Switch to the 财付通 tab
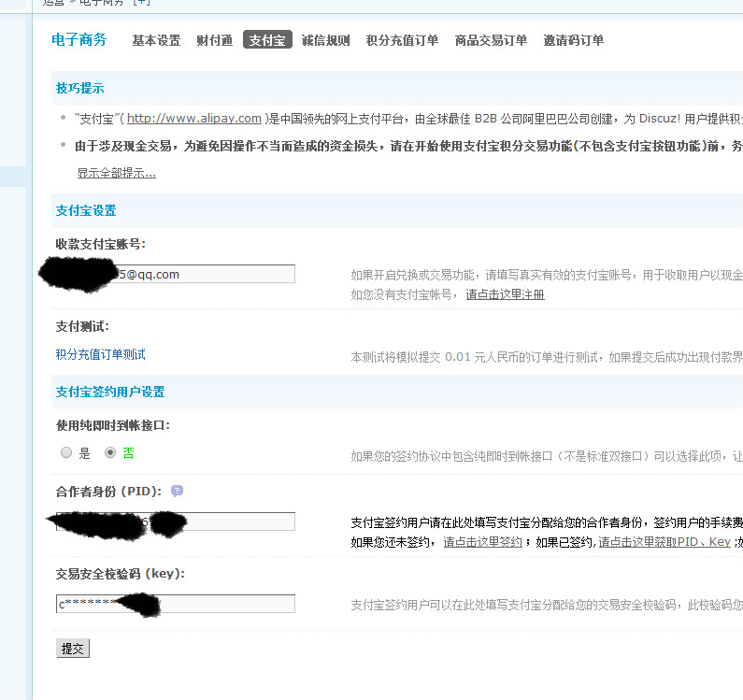 214,40
